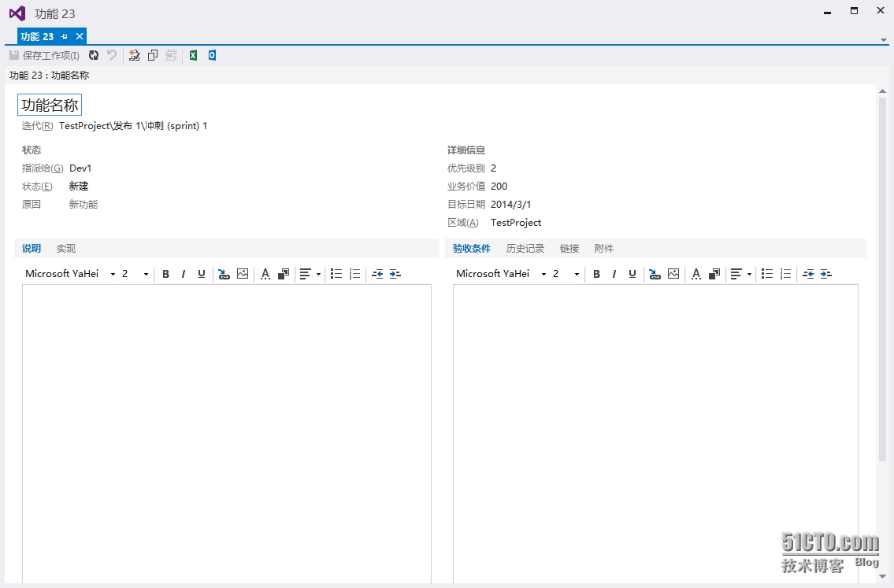The image size is (894, 588).
Task: Switch to the 说明 tab
Action: (x=32, y=249)
